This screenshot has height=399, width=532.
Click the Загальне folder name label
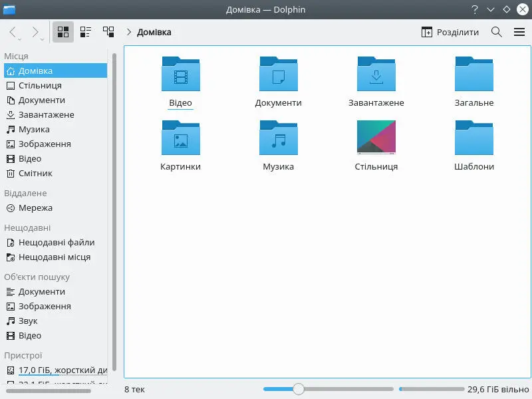[x=474, y=103]
